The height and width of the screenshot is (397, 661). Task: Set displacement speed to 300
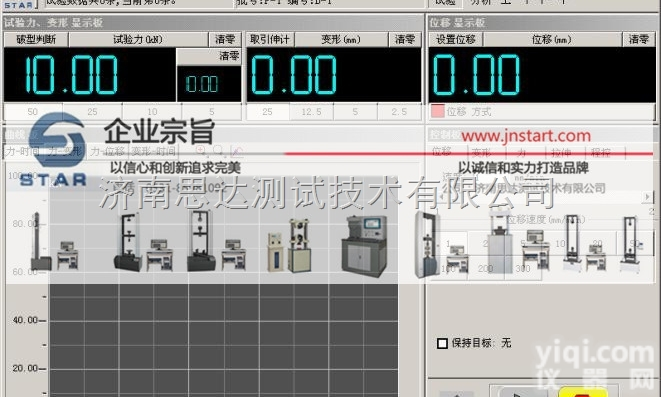pyautogui.click(x=523, y=268)
